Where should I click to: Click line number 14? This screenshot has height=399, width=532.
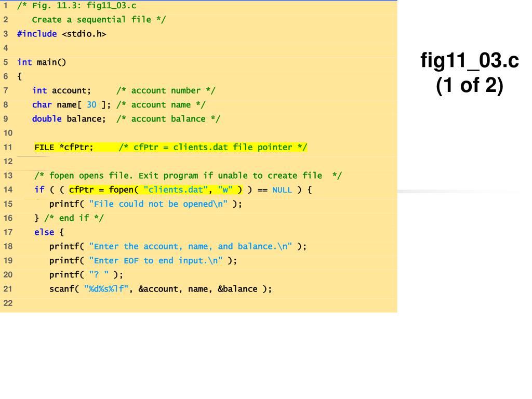click(x=8, y=190)
